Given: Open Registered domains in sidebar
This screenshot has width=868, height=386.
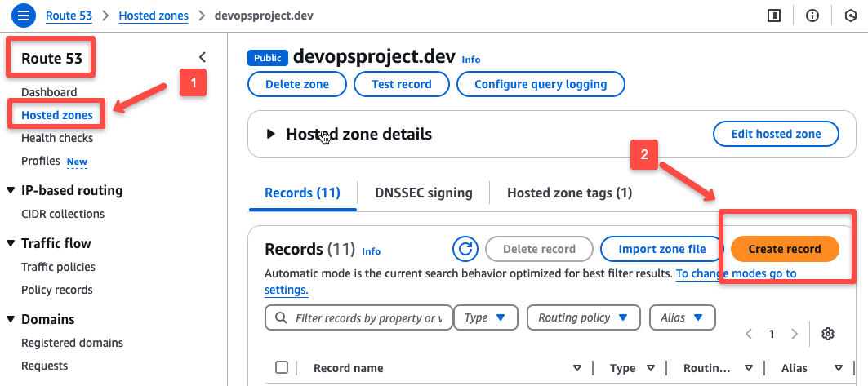Looking at the screenshot, I should pos(72,343).
